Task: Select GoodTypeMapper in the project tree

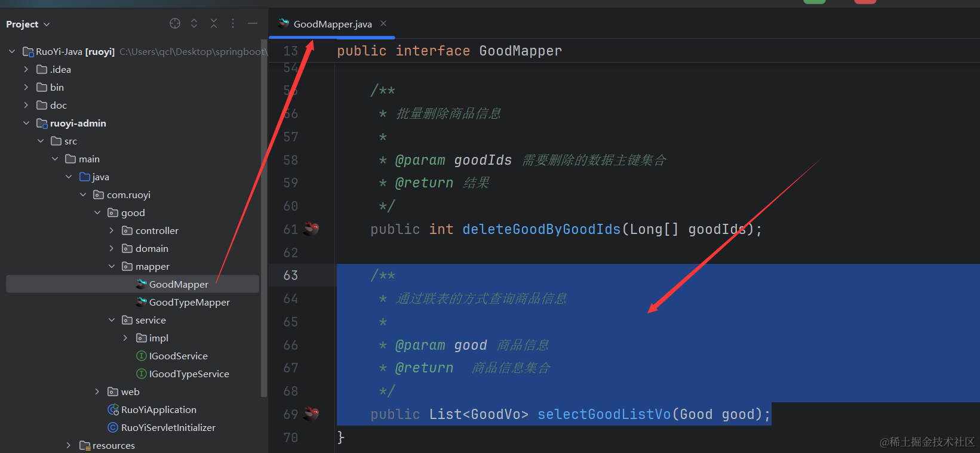Action: (189, 303)
